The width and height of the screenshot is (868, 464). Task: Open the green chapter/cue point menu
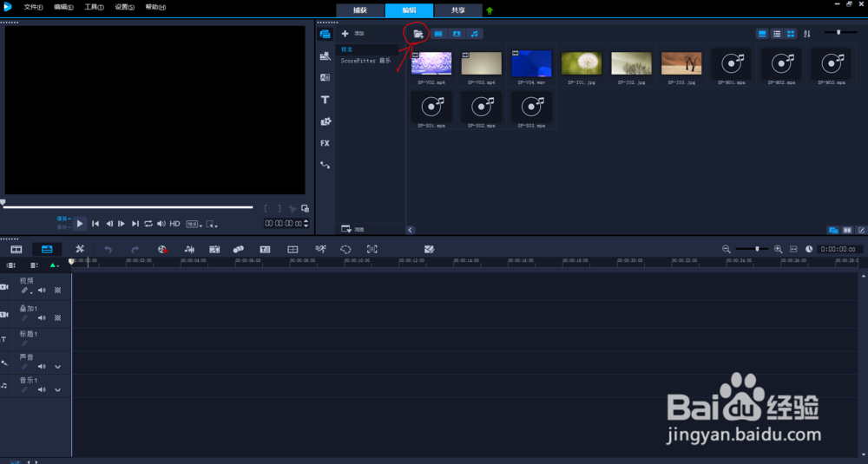54,265
